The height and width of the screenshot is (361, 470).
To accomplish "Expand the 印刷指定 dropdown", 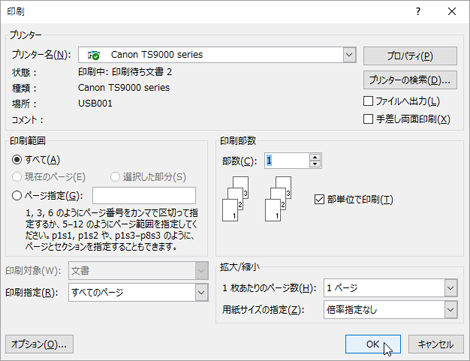I will click(201, 292).
